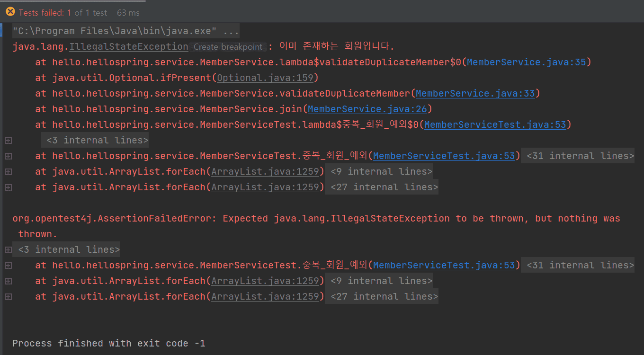Expand the folded java.exe command line
The width and height of the screenshot is (644, 355).
pyautogui.click(x=125, y=31)
